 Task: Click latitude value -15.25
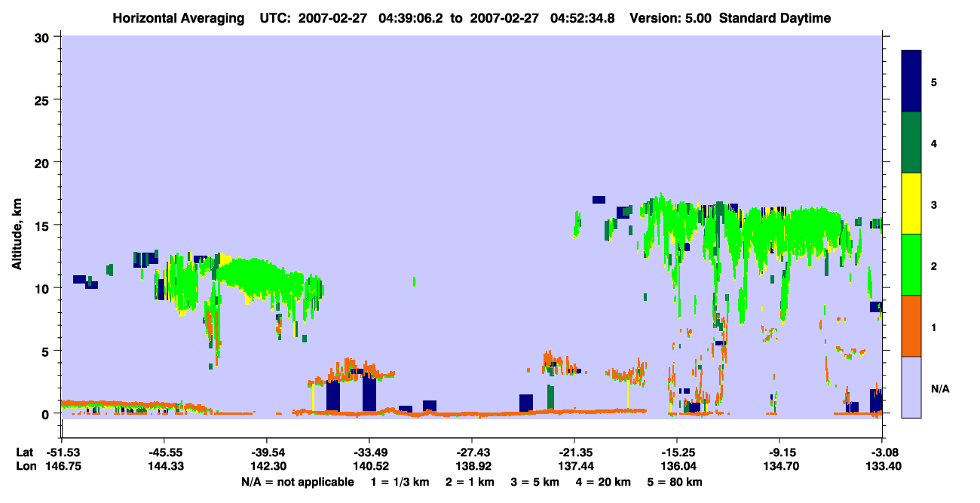(x=676, y=452)
